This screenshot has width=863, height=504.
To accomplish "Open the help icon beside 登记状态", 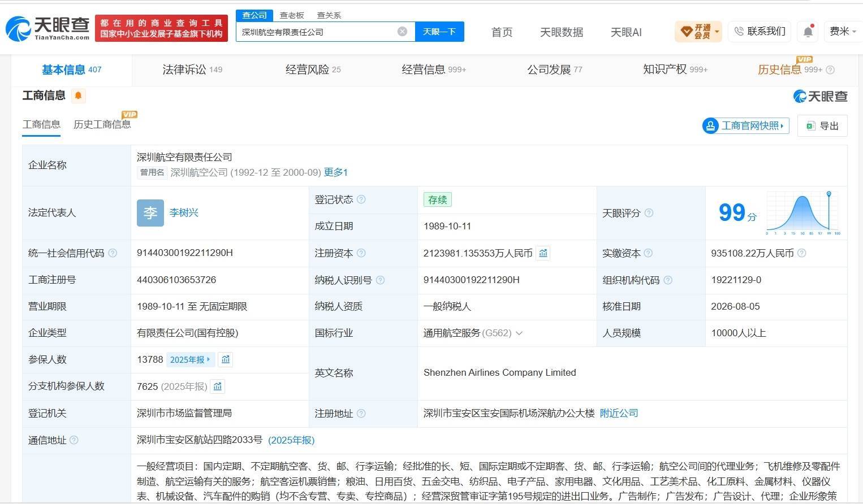I will pyautogui.click(x=361, y=199).
